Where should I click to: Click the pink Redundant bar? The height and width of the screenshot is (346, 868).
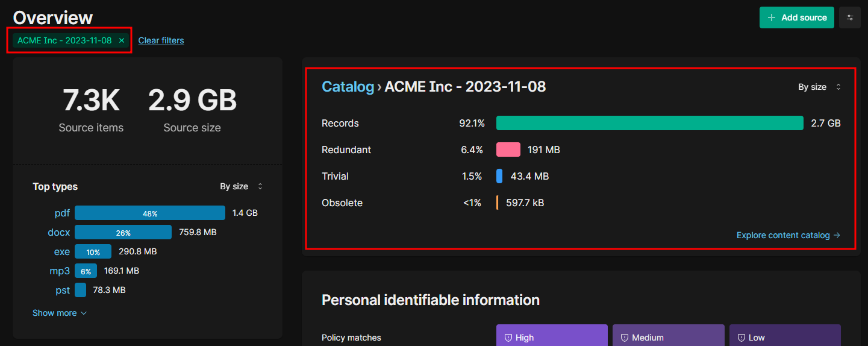(x=508, y=149)
